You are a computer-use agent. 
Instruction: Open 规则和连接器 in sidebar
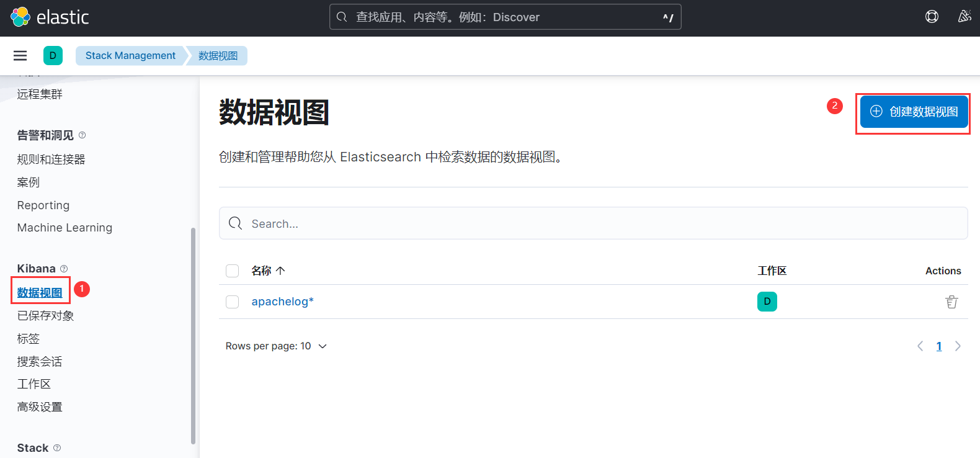coord(51,159)
